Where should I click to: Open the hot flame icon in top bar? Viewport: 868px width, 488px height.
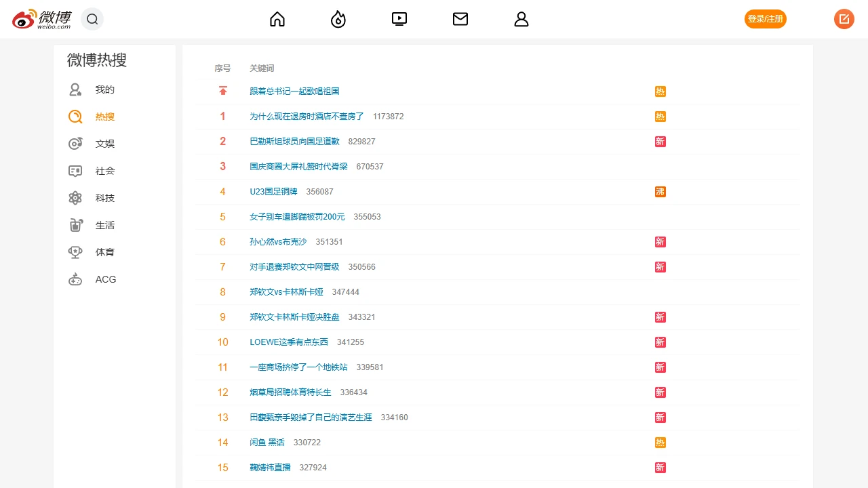(338, 19)
